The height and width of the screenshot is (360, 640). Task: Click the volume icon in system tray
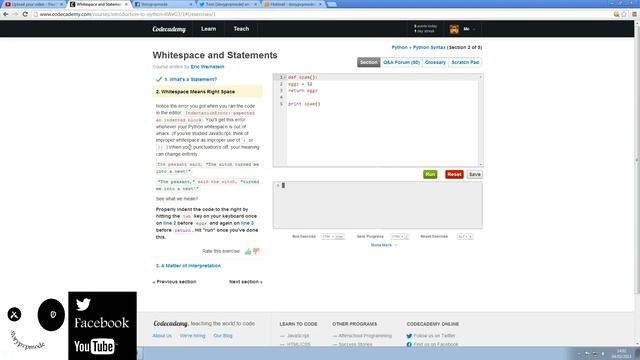pyautogui.click(x=603, y=354)
